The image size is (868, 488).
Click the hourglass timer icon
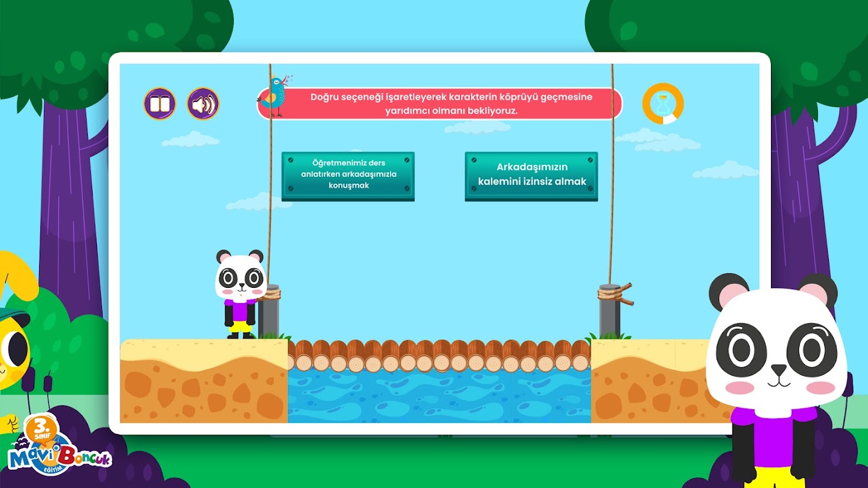(x=663, y=104)
